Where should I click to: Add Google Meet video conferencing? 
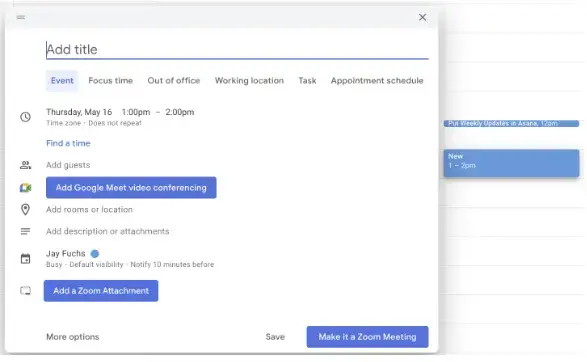(x=131, y=188)
